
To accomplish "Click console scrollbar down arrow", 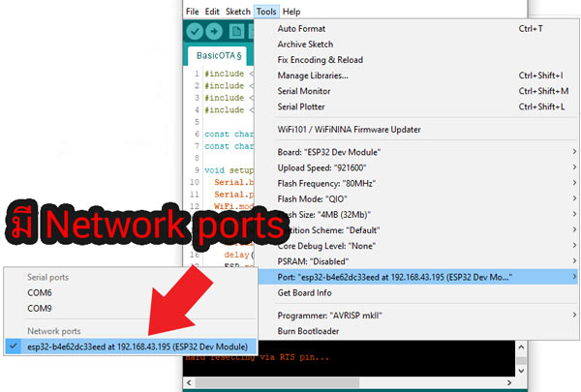I will pyautogui.click(x=521, y=371).
